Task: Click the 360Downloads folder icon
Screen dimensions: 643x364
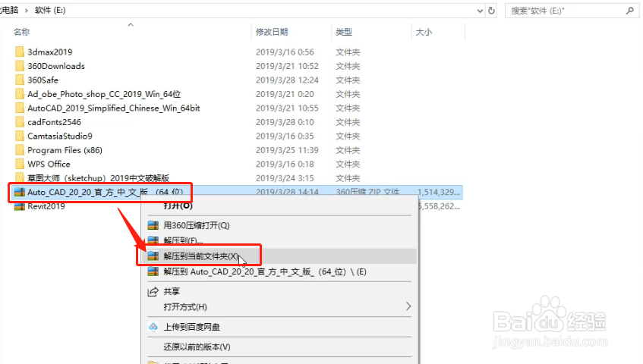Action: pos(19,66)
